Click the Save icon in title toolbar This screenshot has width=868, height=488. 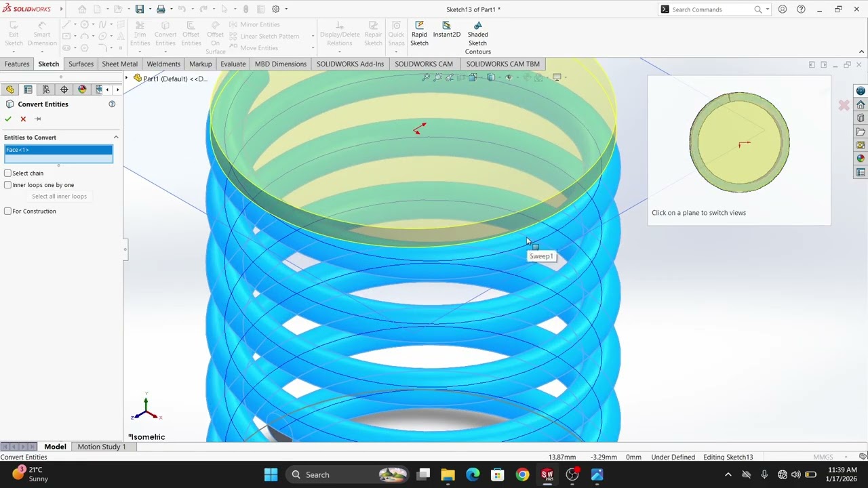click(140, 9)
